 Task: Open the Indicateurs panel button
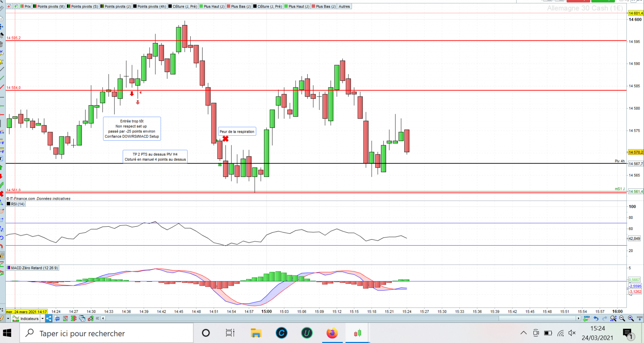tap(25, 318)
